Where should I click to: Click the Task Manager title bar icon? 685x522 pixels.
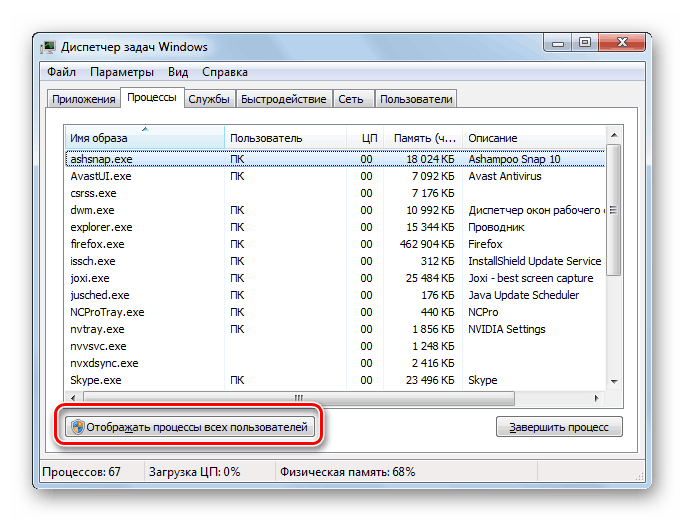point(48,47)
